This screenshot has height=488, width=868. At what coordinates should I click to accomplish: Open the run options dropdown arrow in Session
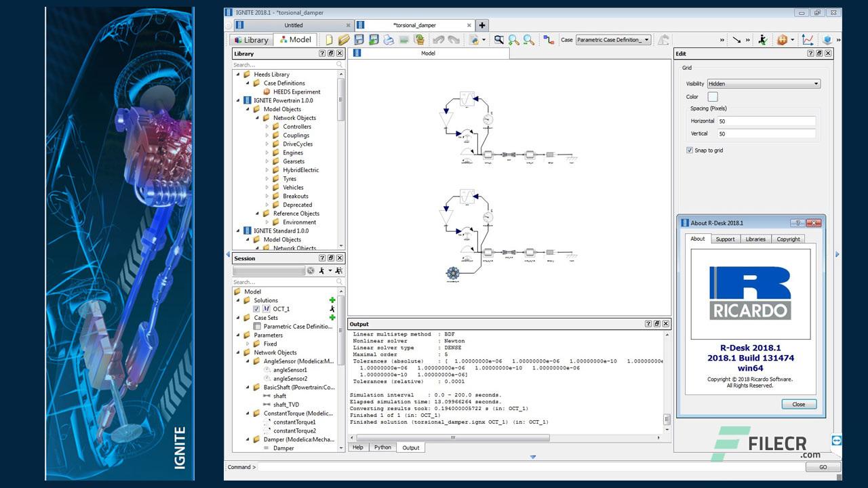(x=330, y=270)
